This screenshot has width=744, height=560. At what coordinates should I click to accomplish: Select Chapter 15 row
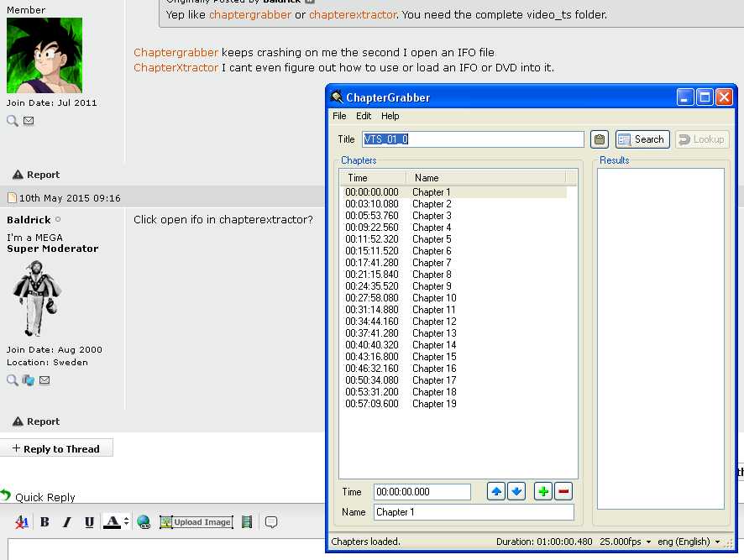(454, 357)
